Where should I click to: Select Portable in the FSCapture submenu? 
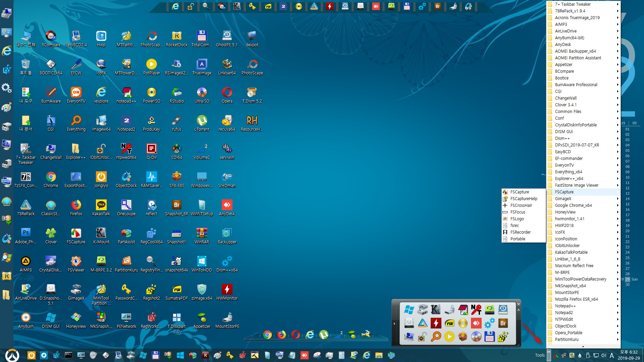pyautogui.click(x=523, y=239)
